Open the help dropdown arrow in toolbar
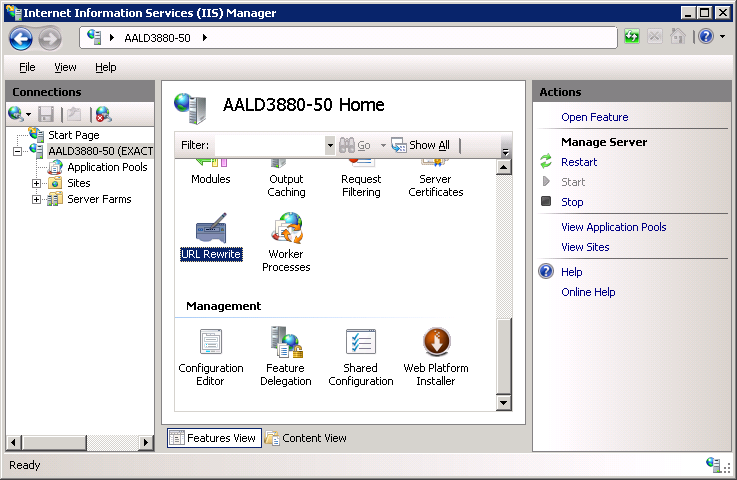Image resolution: width=737 pixels, height=480 pixels. click(722, 36)
